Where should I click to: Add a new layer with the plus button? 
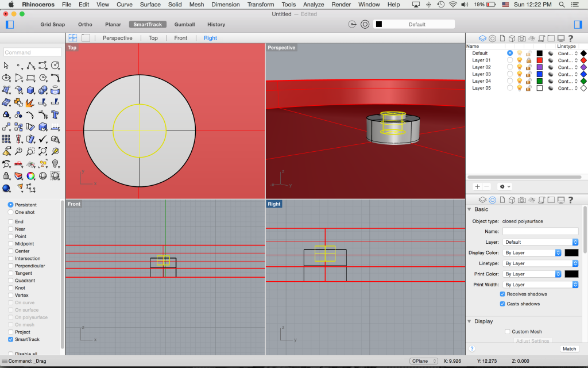477,187
